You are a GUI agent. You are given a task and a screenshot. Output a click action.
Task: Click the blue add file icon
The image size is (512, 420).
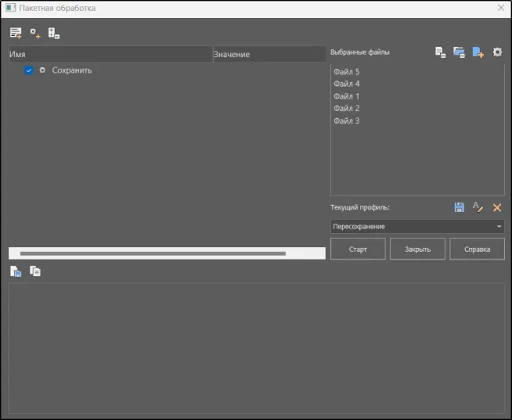pyautogui.click(x=478, y=52)
